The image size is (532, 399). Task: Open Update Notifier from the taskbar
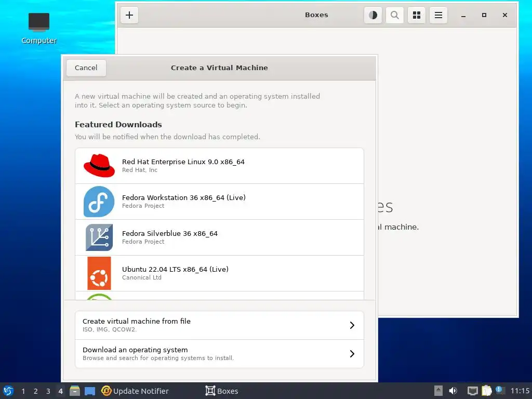135,391
